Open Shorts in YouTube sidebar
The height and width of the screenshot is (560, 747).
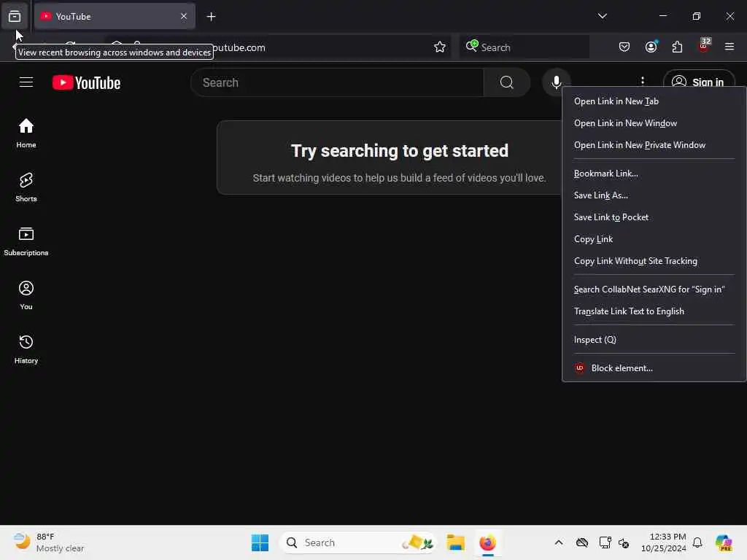(26, 187)
